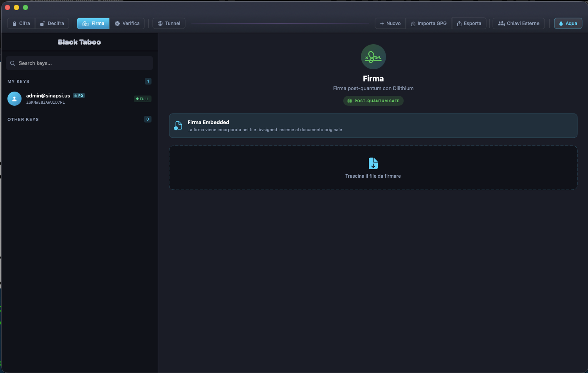The image size is (588, 373).
Task: Click the admin user avatar icon
Action: [x=14, y=99]
